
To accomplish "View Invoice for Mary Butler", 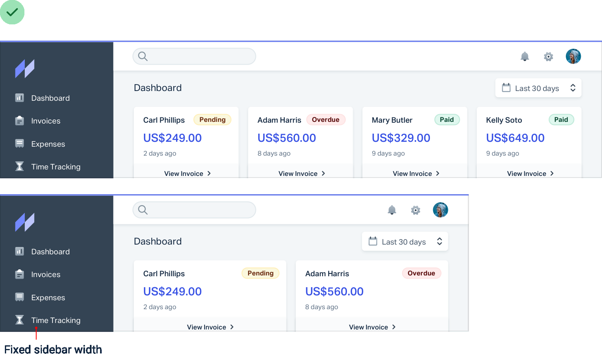I will (x=416, y=173).
